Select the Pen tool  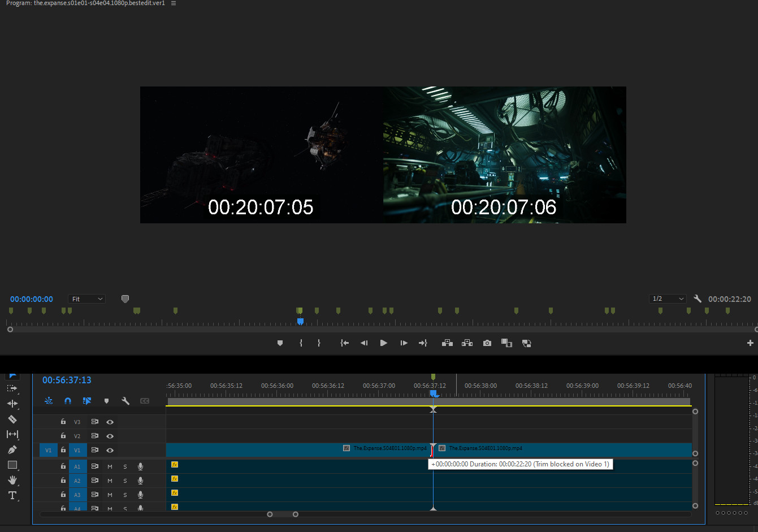tap(12, 450)
